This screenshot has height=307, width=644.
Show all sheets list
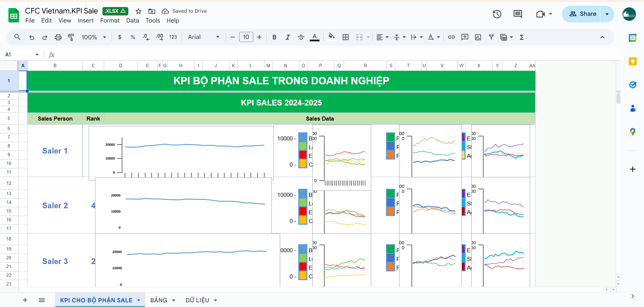point(42,300)
